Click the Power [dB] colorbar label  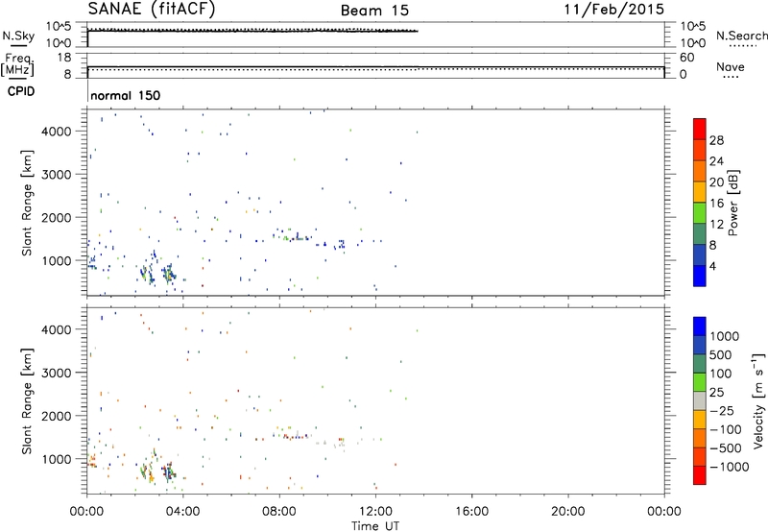(733, 203)
